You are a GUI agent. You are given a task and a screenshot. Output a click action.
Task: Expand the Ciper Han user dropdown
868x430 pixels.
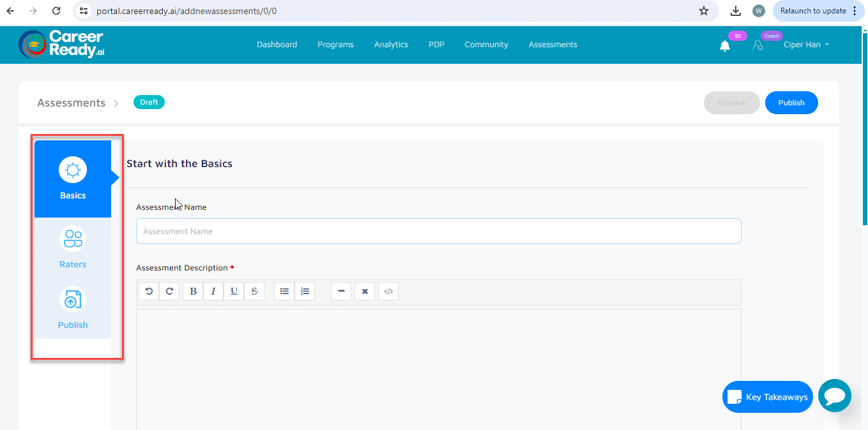tap(806, 45)
